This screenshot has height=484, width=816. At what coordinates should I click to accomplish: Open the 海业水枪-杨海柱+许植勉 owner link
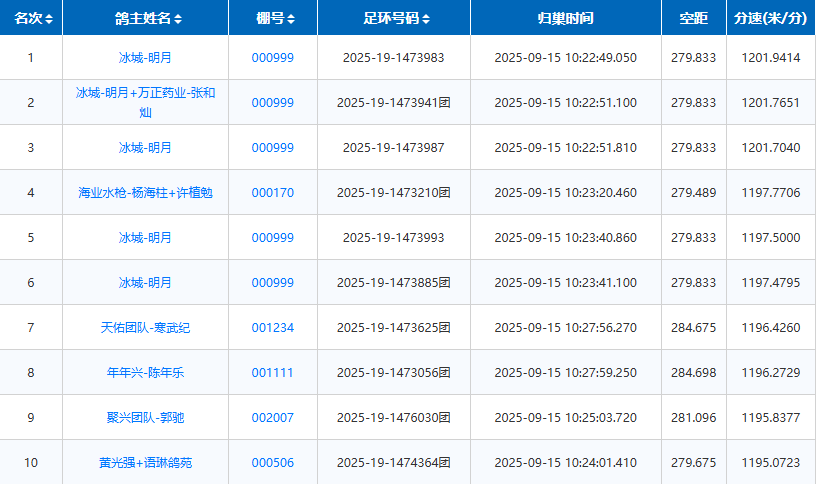[145, 193]
